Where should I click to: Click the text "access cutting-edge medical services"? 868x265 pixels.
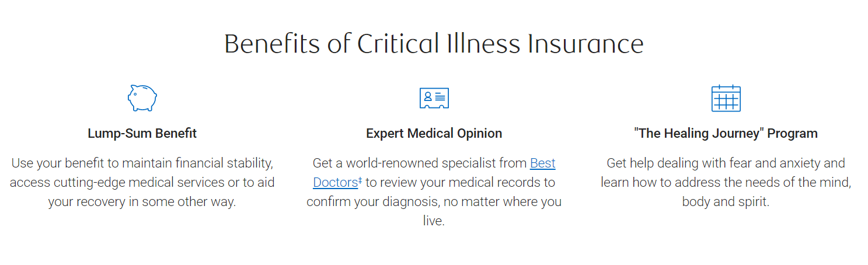click(117, 182)
